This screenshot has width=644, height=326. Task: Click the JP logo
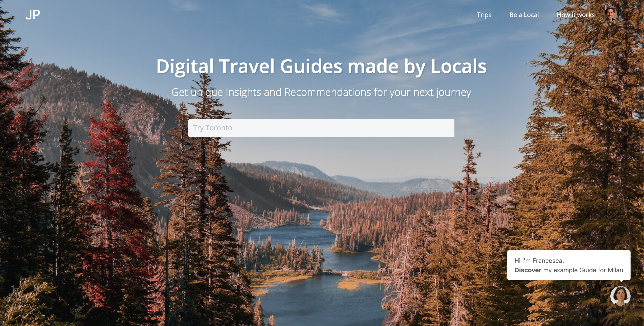[33, 15]
